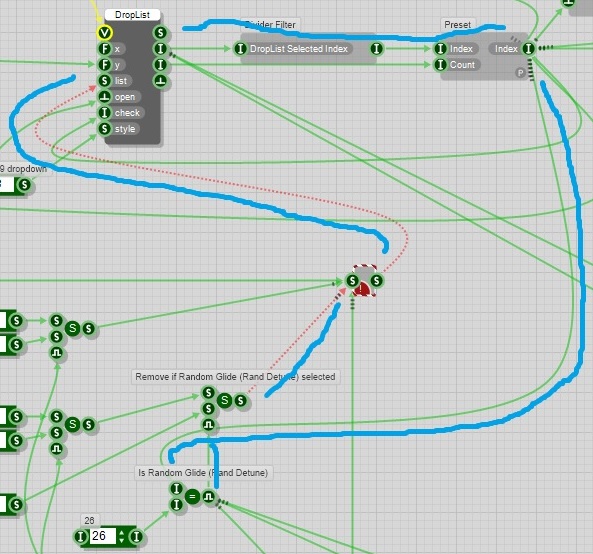Select DropList's lower I output wired to Count
593x554 pixels.
pos(160,65)
